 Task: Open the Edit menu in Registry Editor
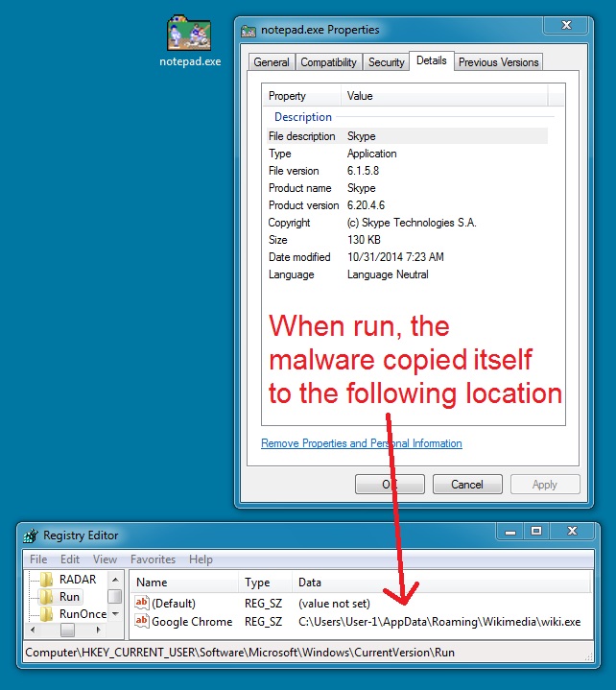click(x=70, y=559)
